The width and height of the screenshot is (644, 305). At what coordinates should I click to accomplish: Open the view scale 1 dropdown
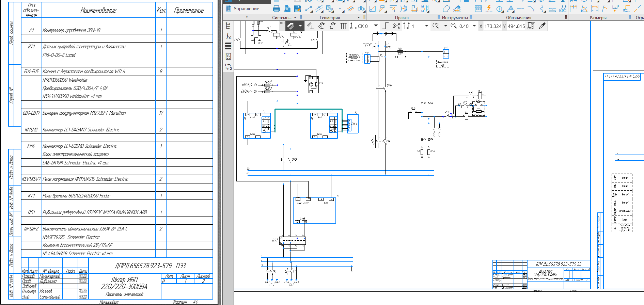426,26
